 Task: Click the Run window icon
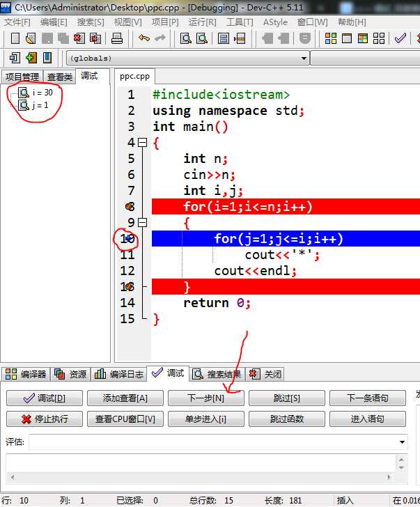pyautogui.click(x=347, y=38)
